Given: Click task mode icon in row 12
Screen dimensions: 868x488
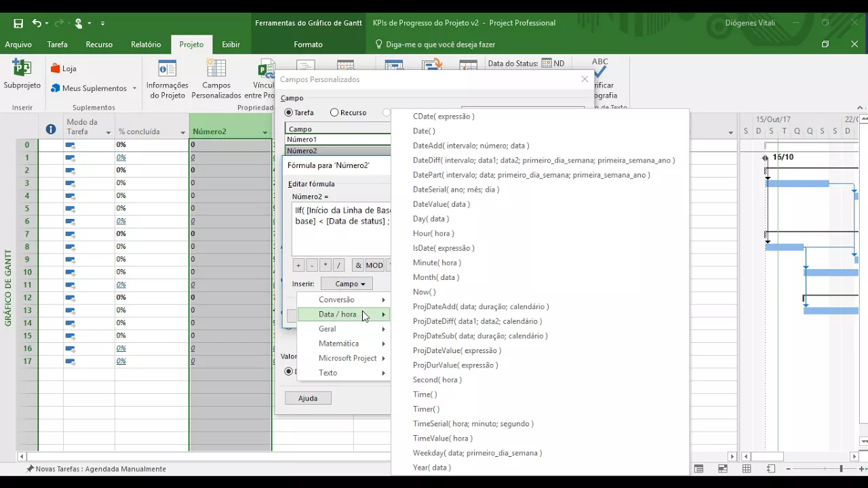Looking at the screenshot, I should click(70, 298).
